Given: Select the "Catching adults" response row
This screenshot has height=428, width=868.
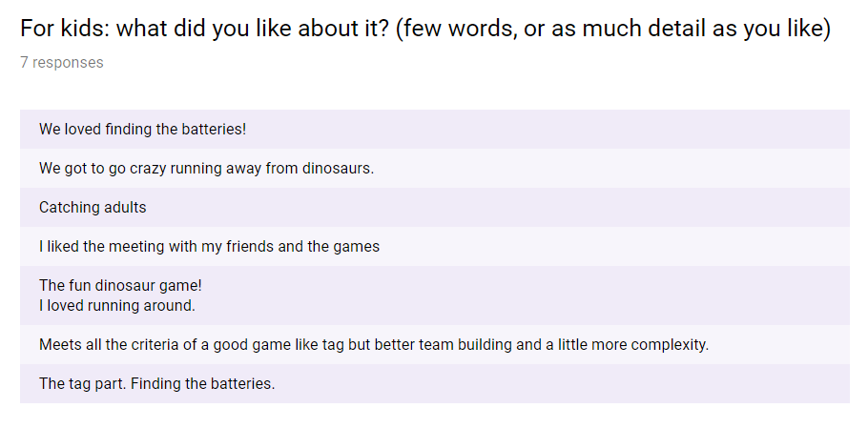Looking at the screenshot, I should (x=93, y=207).
